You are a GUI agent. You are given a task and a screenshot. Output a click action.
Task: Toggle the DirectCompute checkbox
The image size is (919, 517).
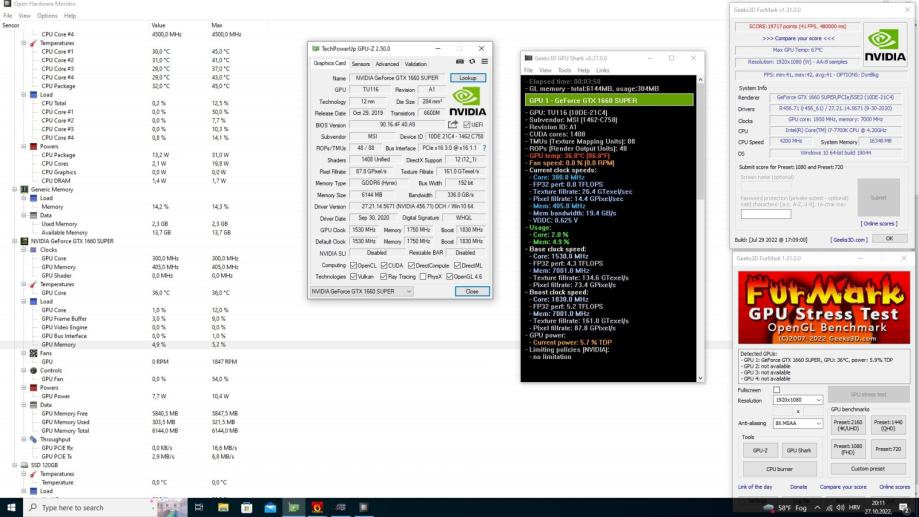click(411, 266)
